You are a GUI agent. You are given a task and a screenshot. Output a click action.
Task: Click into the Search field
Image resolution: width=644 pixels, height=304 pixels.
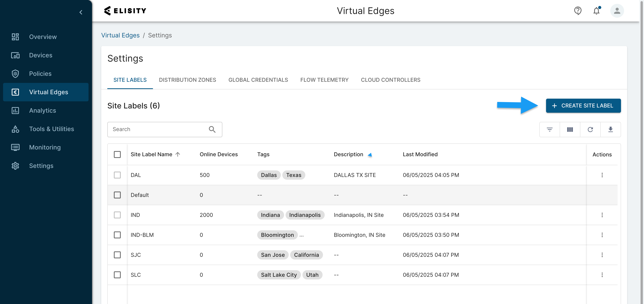point(158,129)
